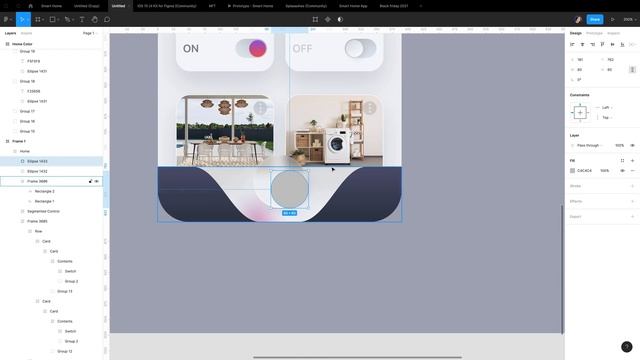
Task: Open the Top vertical constraint dropdown
Action: tap(607, 118)
